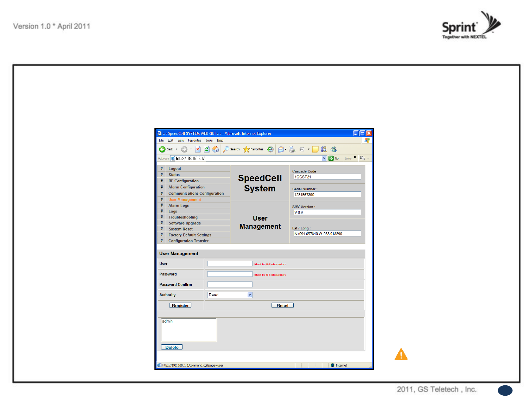
Task: Click the Cascade Code field
Action: [x=327, y=177]
